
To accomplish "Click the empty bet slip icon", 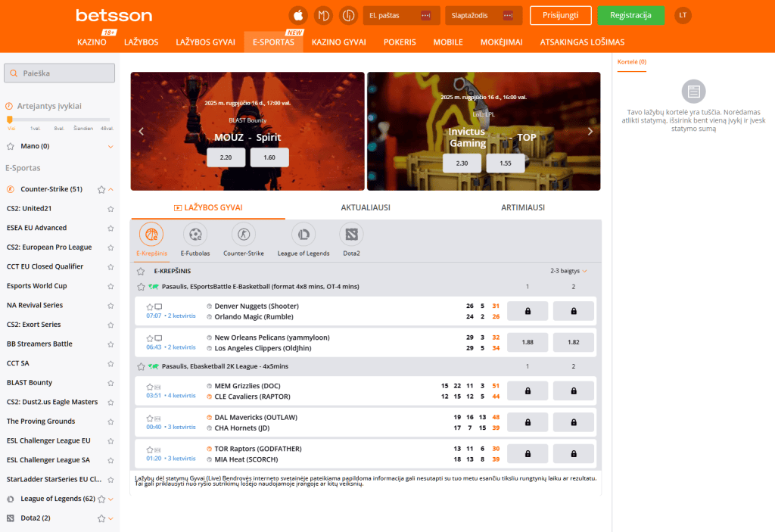I will pos(693,92).
